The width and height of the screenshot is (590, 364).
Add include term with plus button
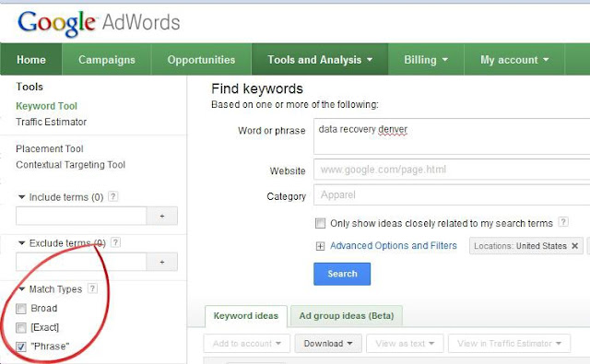162,216
